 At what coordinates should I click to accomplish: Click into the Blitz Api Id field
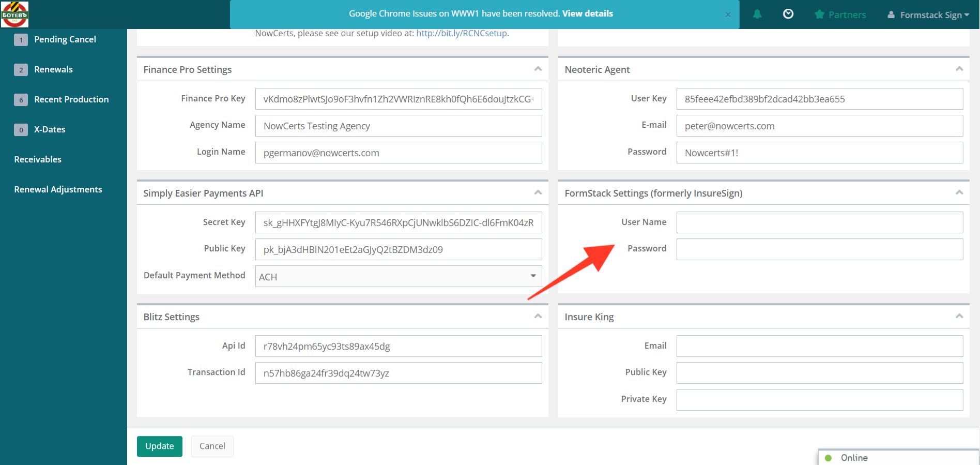point(399,346)
